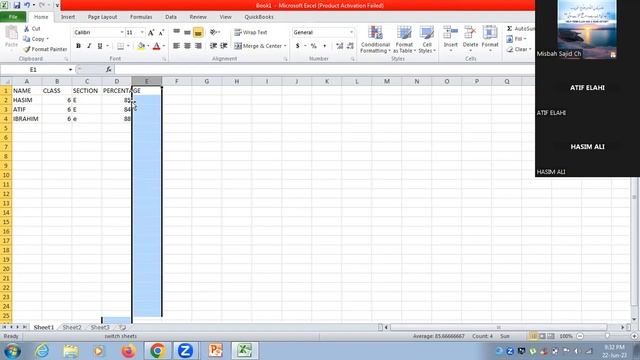
Task: Click inside the formula bar
Action: 323,70
